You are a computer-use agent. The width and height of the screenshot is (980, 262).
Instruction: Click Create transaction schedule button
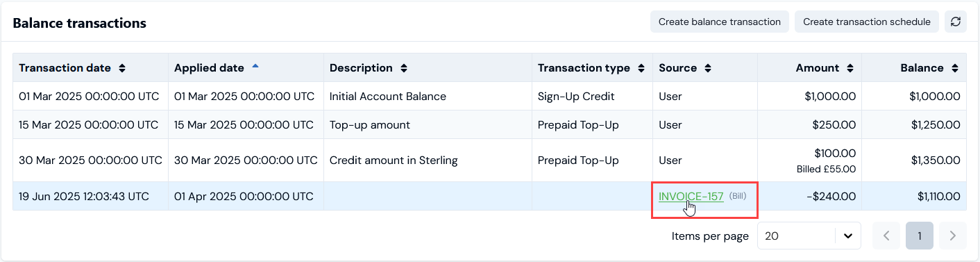867,22
